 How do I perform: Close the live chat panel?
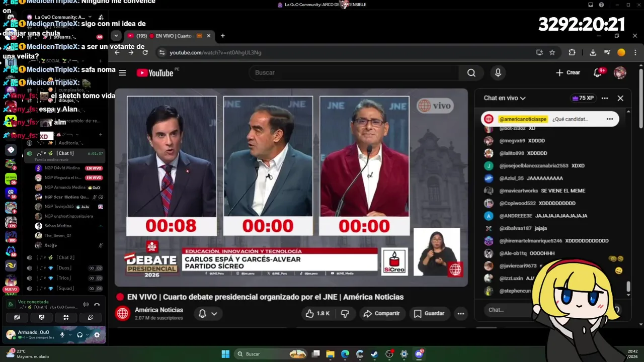click(620, 98)
